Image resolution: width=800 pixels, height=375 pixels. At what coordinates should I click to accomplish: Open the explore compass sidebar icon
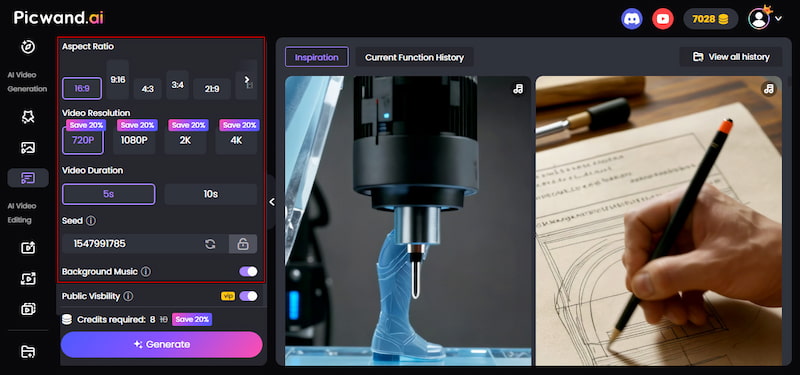pyautogui.click(x=28, y=47)
